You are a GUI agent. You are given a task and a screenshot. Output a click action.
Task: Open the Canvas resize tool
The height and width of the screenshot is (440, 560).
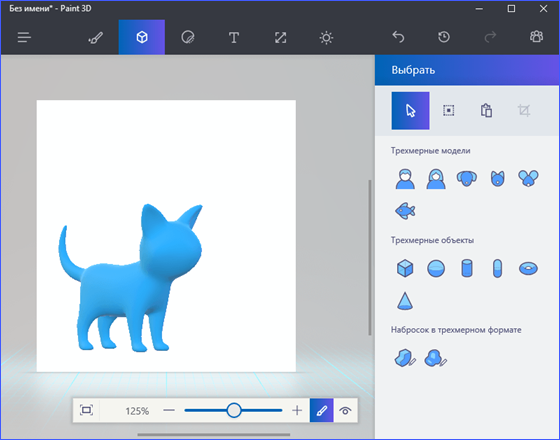point(280,37)
